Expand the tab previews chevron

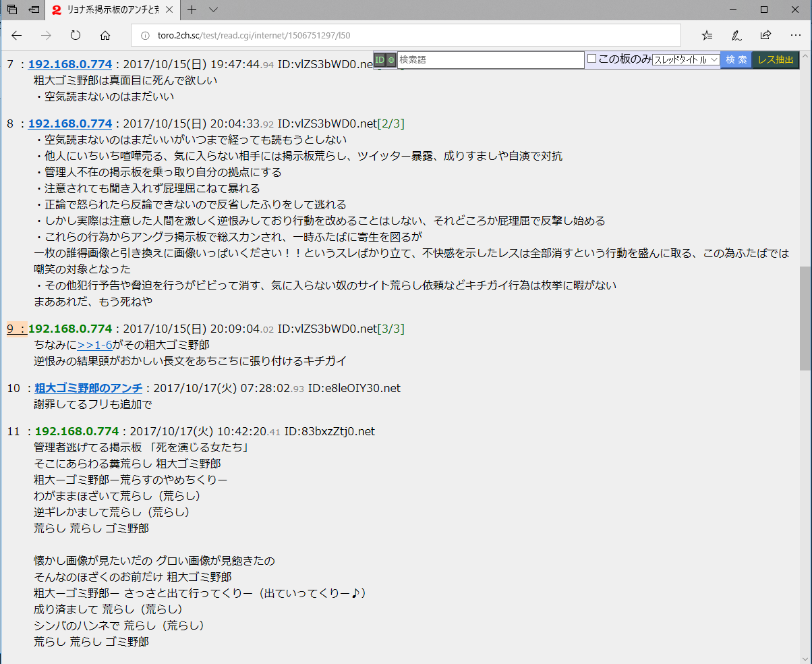(214, 9)
